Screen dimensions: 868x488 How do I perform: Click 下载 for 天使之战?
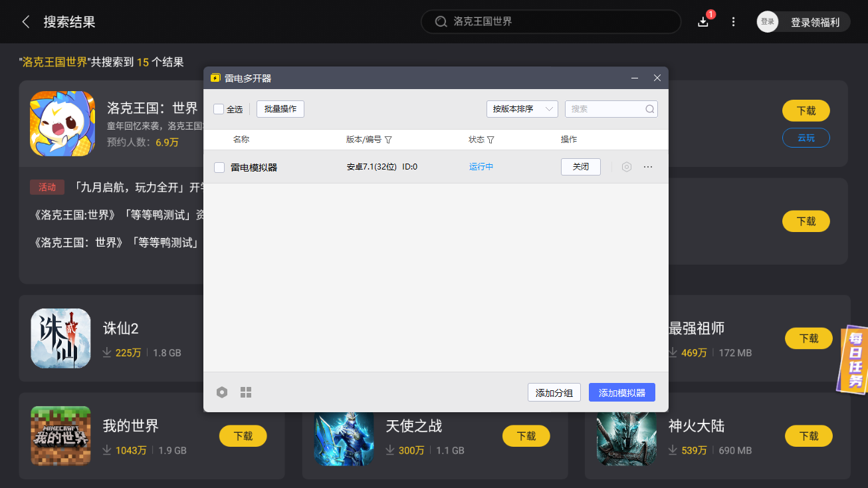point(526,436)
